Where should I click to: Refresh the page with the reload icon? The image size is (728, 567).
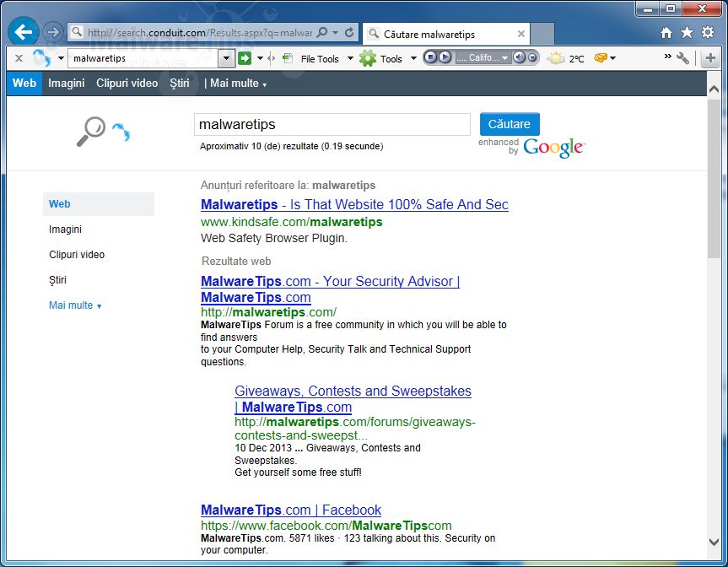(349, 32)
